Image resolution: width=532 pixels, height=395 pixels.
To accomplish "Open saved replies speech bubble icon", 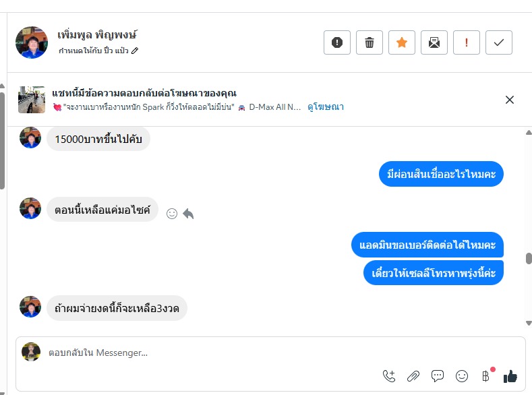I will [x=438, y=376].
